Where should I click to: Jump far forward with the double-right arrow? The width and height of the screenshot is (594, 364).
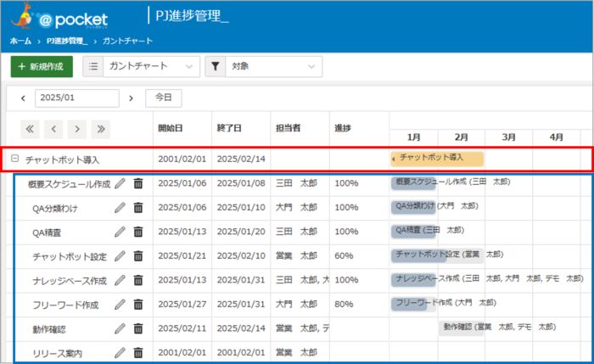click(101, 129)
